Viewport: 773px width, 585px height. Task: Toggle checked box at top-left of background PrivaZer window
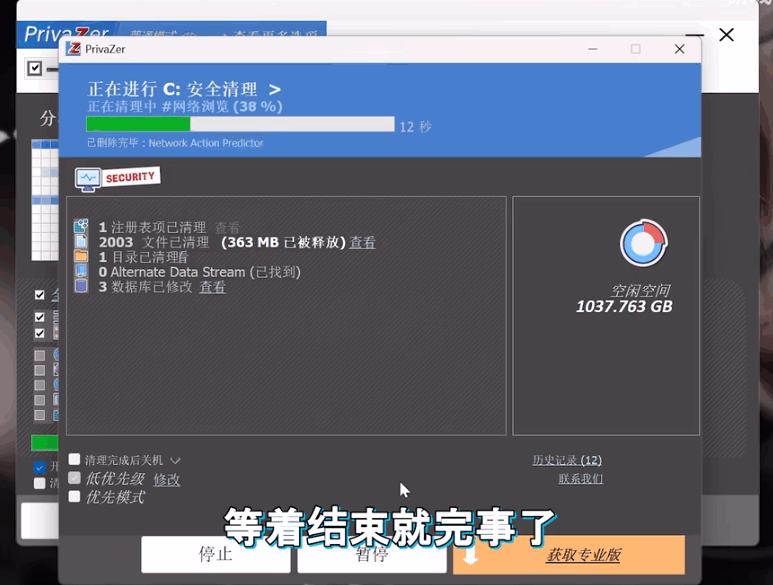35,68
